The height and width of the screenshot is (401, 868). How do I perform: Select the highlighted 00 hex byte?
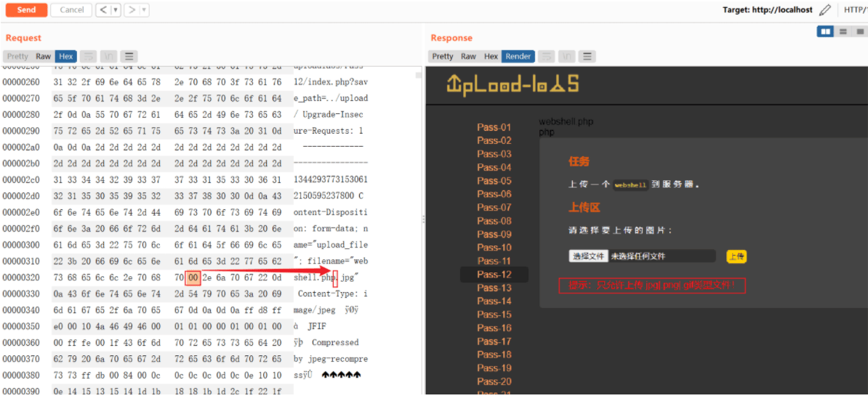click(193, 277)
